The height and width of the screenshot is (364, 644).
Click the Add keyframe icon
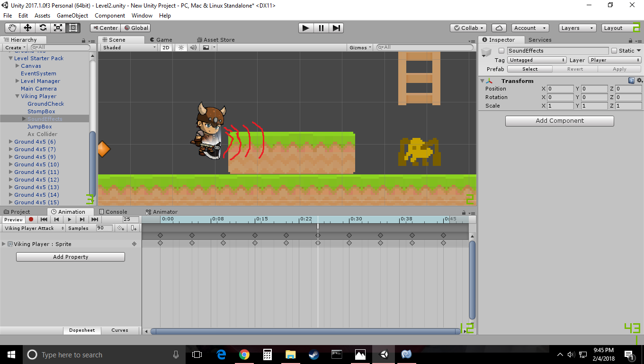tap(121, 228)
